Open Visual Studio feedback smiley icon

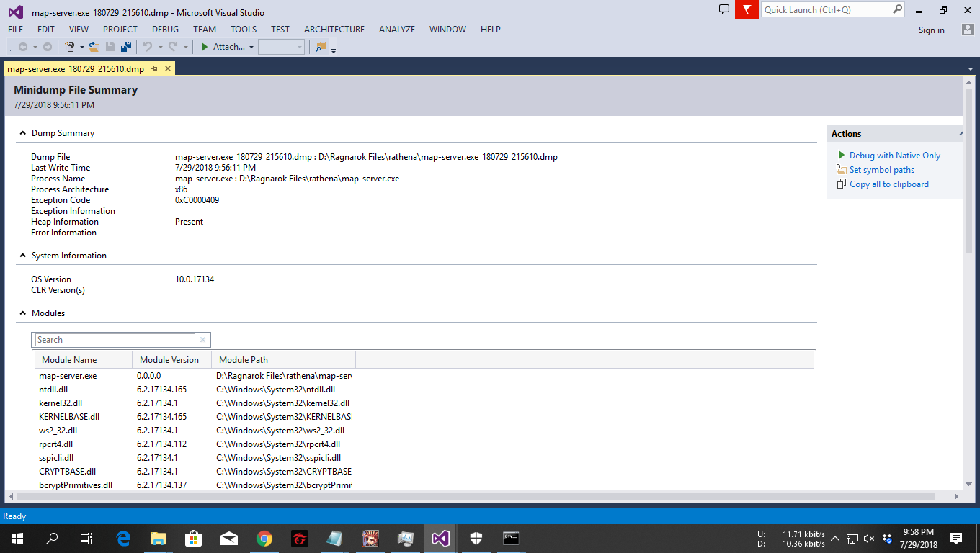pyautogui.click(x=723, y=9)
